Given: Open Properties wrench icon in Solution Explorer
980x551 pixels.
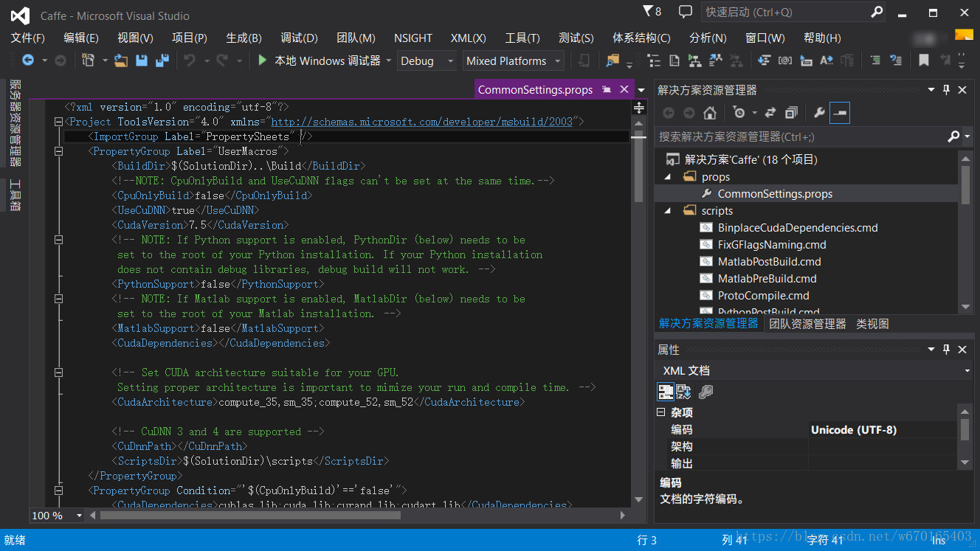Looking at the screenshot, I should [x=819, y=113].
